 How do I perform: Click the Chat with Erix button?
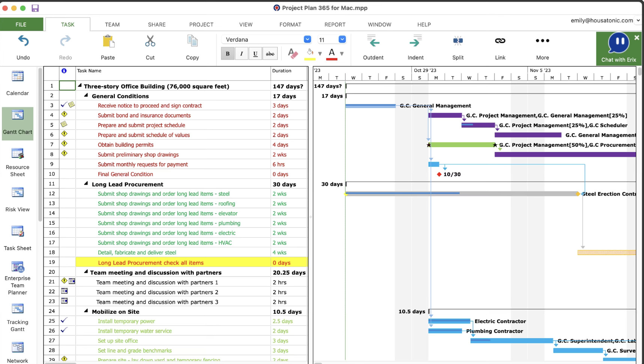tap(618, 48)
